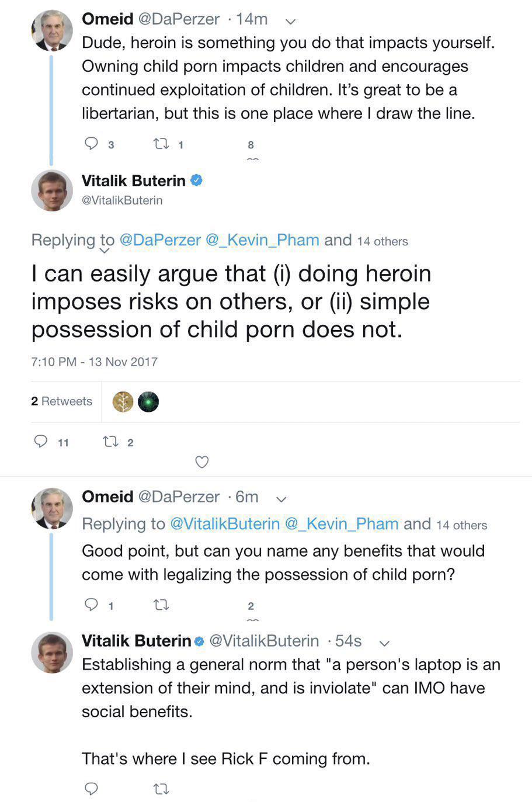Expand chevron menu on Vitalik's 54s tweet

(384, 643)
